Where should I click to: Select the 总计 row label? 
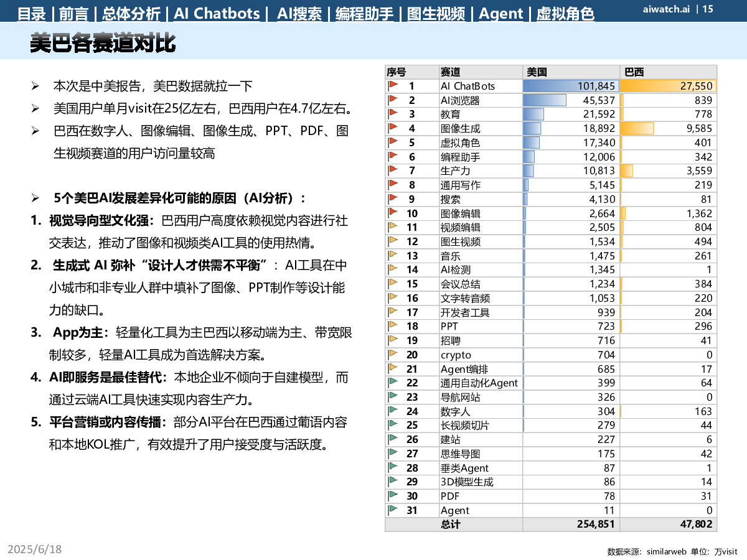pyautogui.click(x=451, y=524)
